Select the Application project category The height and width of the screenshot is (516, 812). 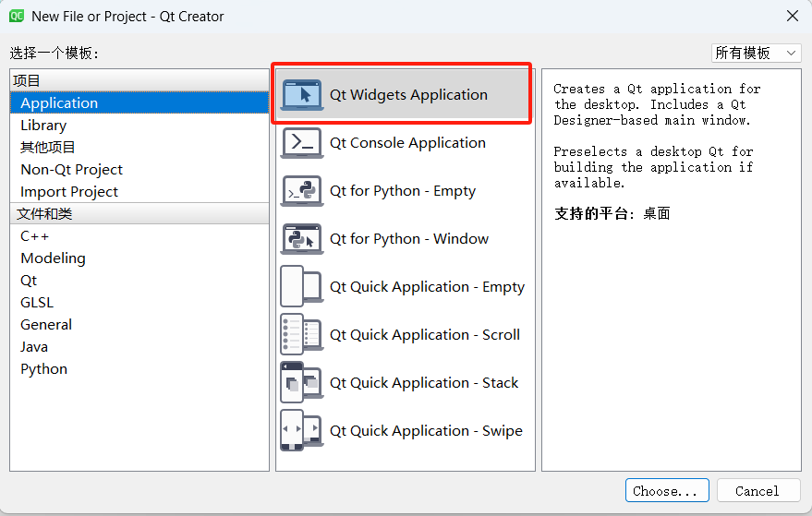[x=139, y=103]
